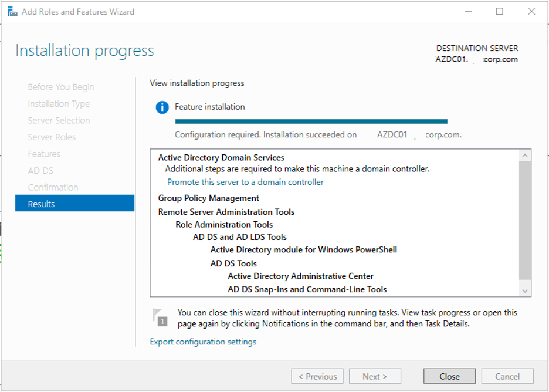Click the Configuration required status text
The image size is (549, 392).
[318, 135]
